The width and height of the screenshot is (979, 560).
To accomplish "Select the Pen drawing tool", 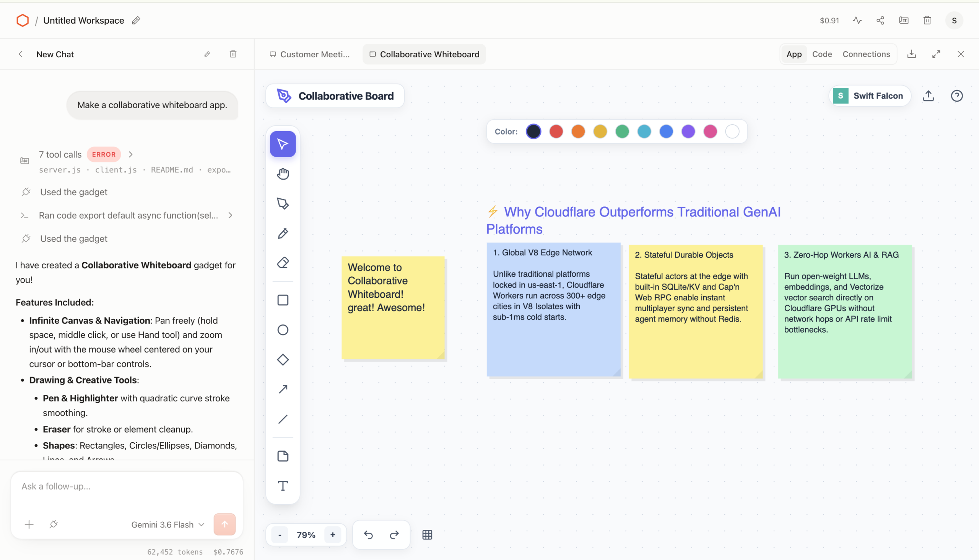I will 283,203.
